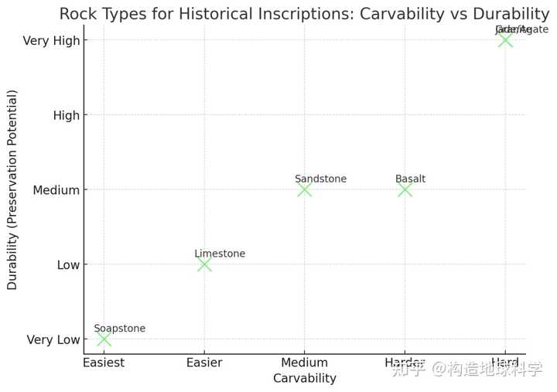Select the Sandstone data point marker

pos(304,189)
